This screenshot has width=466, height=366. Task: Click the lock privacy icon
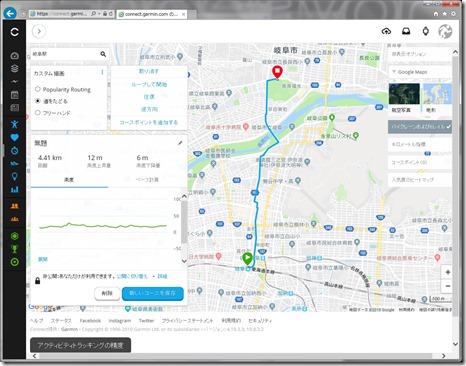pyautogui.click(x=37, y=281)
